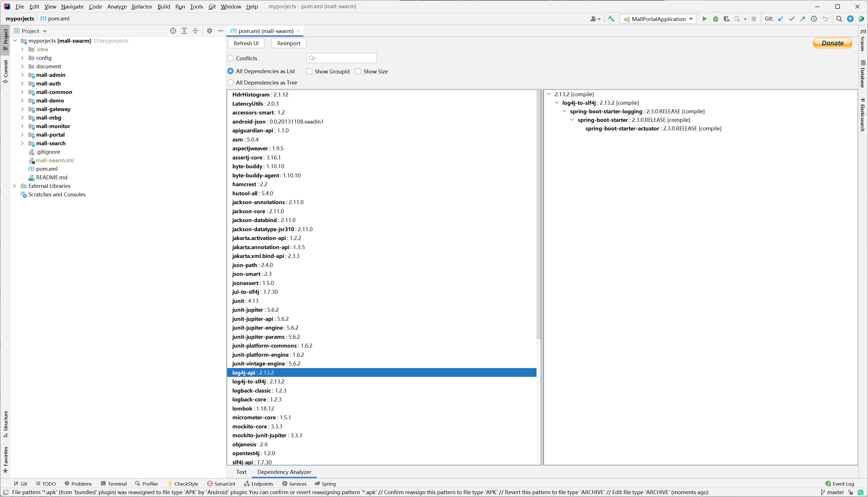This screenshot has width=868, height=497.
Task: Select the Conflicts radio button
Action: 230,58
